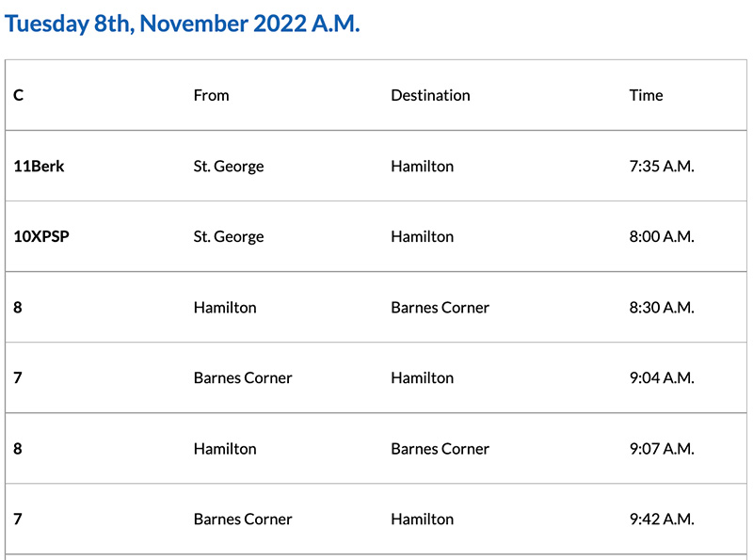
Task: Click the 'C' column header
Action: [18, 95]
